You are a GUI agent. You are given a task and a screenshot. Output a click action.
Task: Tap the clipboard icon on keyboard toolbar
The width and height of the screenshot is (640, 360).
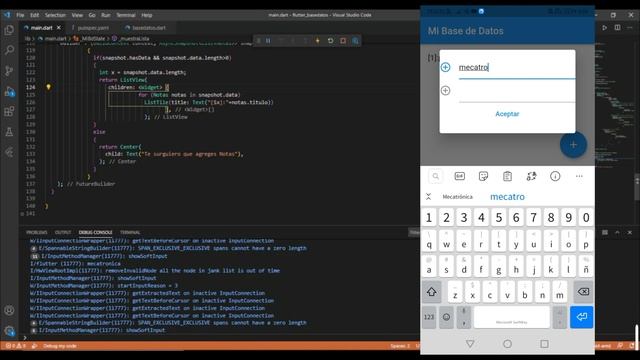point(507,176)
